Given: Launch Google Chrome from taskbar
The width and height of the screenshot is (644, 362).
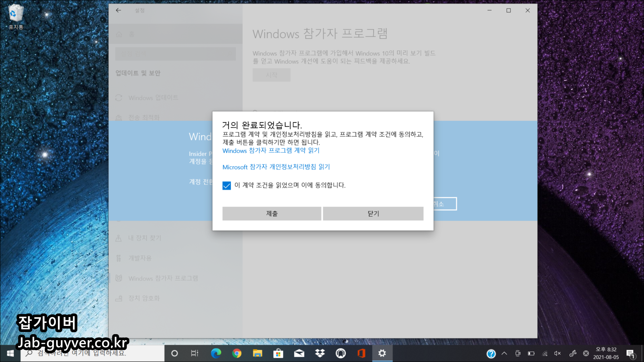Looking at the screenshot, I should tap(236, 353).
